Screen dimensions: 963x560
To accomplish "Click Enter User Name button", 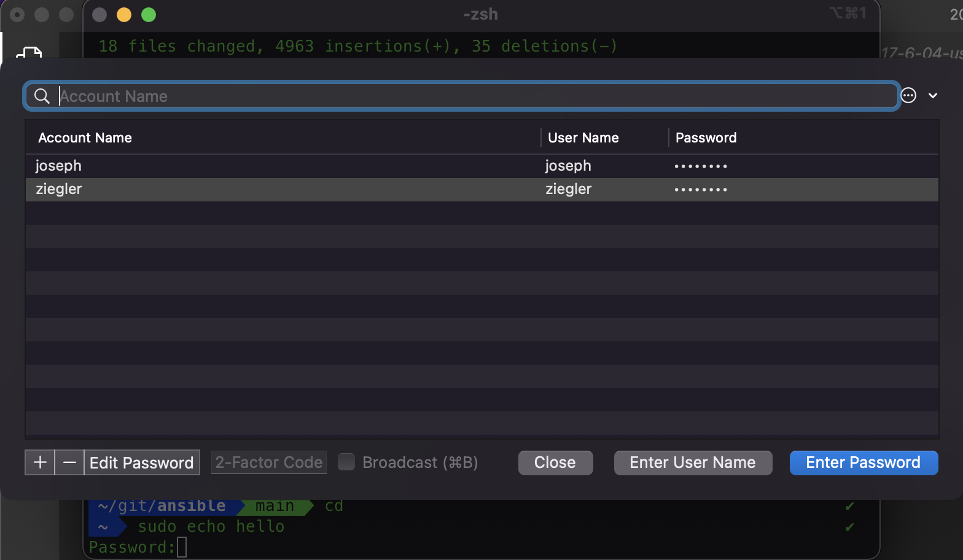I will 693,462.
